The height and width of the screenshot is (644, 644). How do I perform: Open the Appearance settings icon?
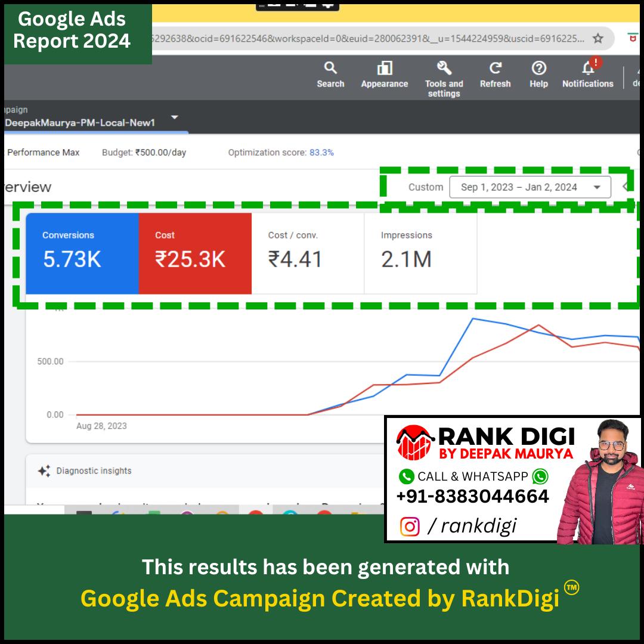[x=385, y=75]
